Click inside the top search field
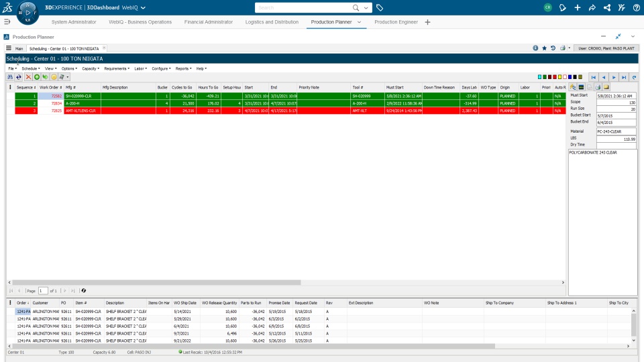Viewport: 644px width, 362px height. [304, 8]
